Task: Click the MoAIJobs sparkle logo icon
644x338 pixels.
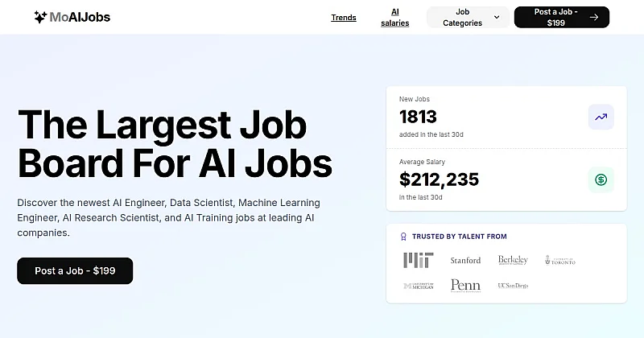Action: [40, 17]
